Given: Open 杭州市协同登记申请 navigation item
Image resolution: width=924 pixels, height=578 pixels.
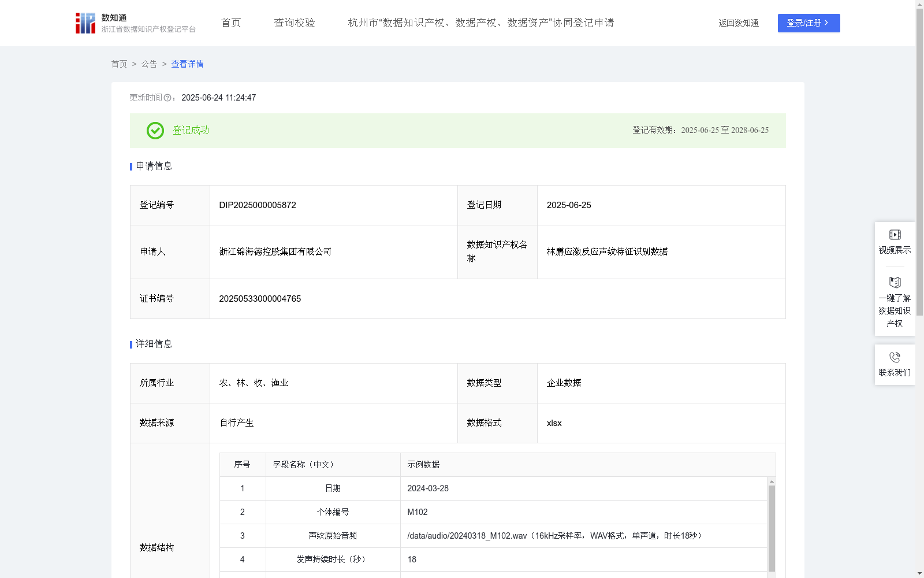Looking at the screenshot, I should click(x=481, y=23).
